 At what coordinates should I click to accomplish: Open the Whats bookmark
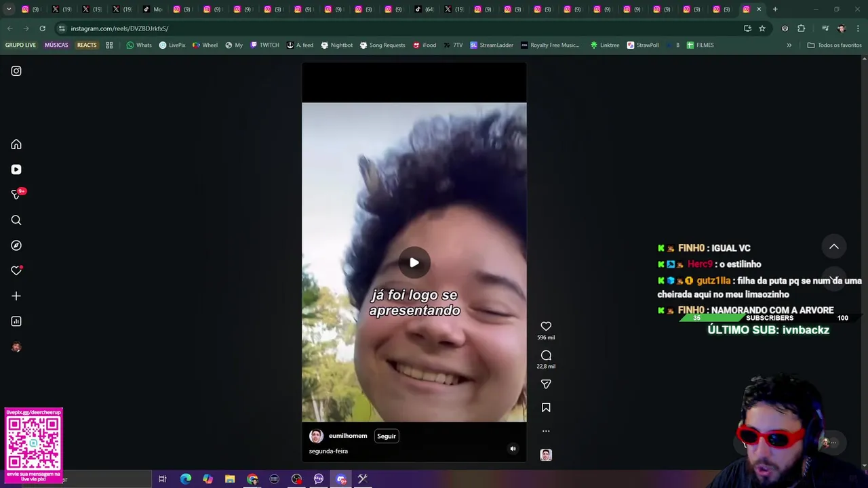pos(139,45)
